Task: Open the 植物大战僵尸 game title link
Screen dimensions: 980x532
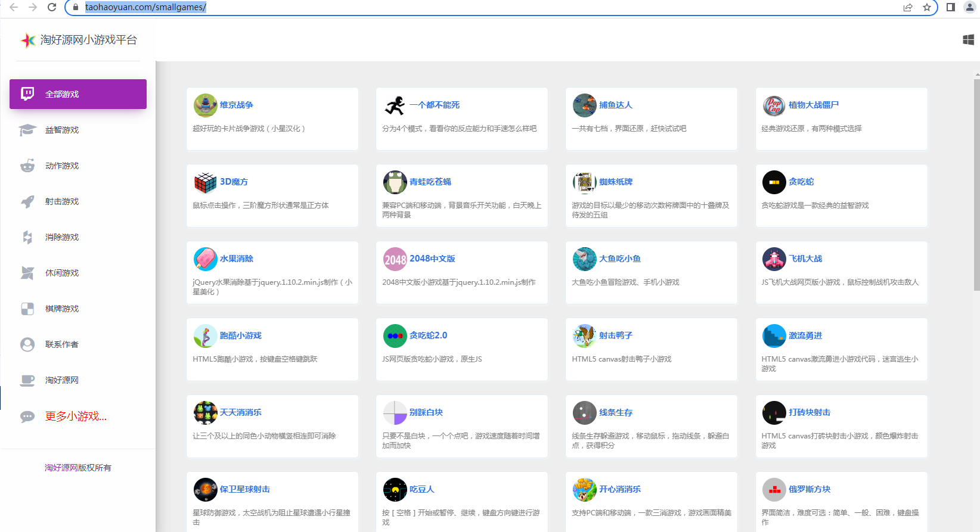Action: 813,105
